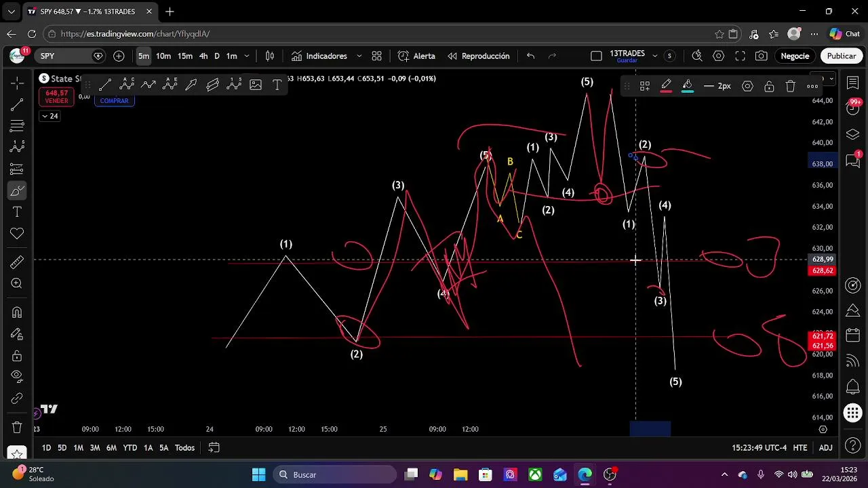Viewport: 868px width, 488px height.
Task: Click the red VENDER sell button
Action: 57,97
